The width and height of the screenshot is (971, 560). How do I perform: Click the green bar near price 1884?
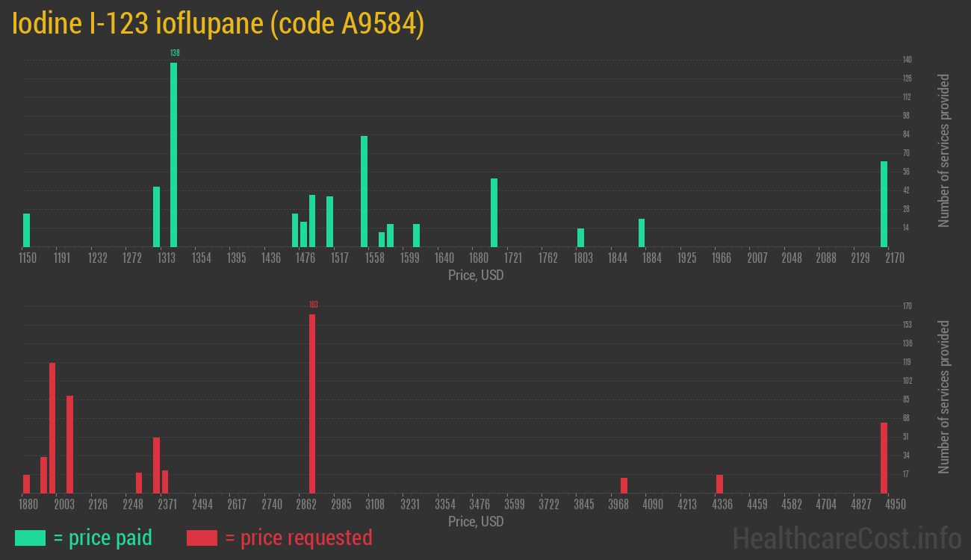(642, 232)
